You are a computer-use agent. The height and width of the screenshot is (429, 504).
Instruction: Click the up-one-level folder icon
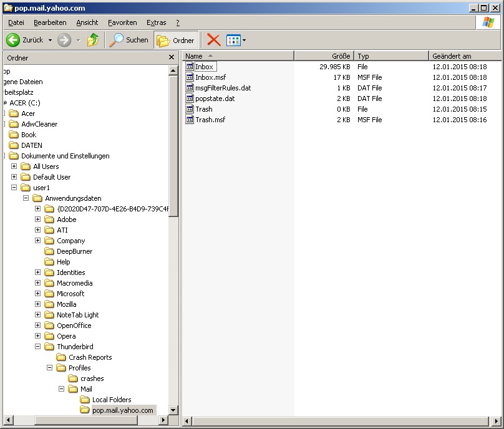click(93, 40)
